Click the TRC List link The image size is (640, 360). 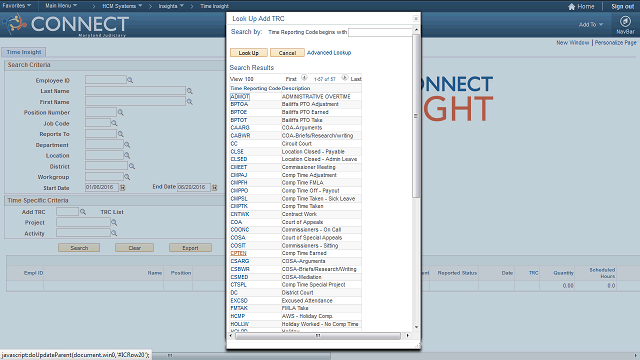(112, 212)
